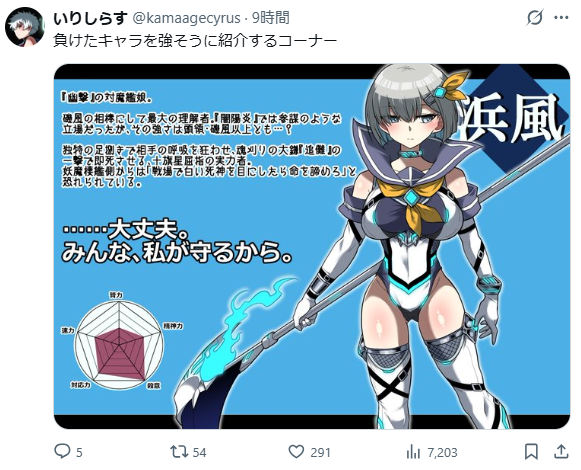
Task: Open the reply comment icon
Action: coord(62,451)
